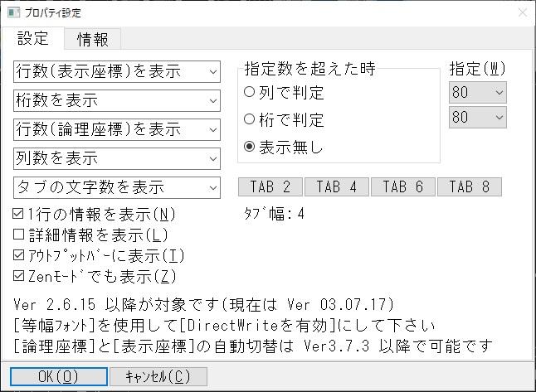Choose the 桁で判定 radio option

(x=250, y=120)
